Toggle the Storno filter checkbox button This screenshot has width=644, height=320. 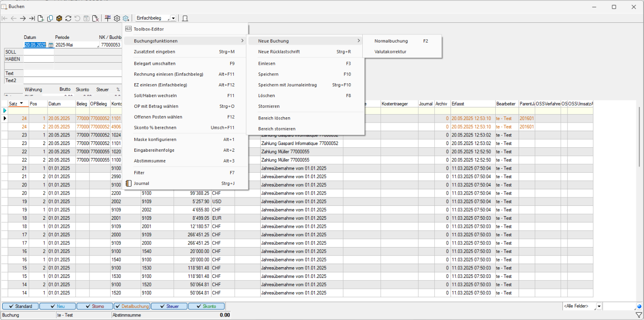click(94, 307)
